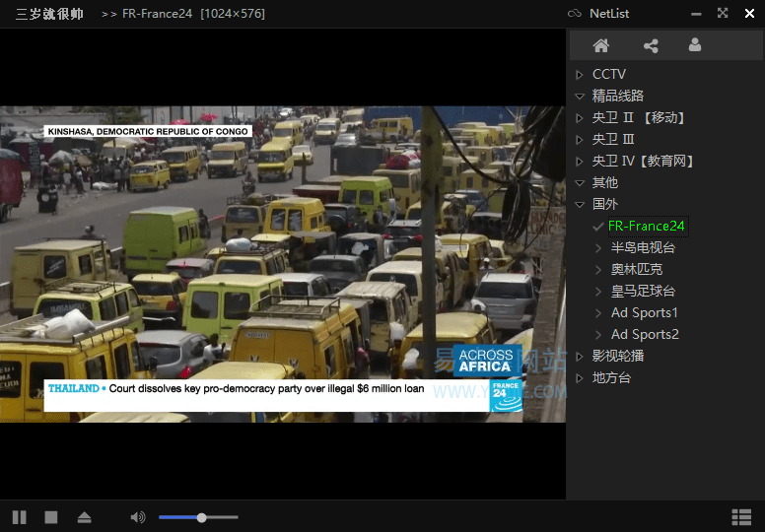
Task: Open the user account tab icon
Action: pos(695,45)
